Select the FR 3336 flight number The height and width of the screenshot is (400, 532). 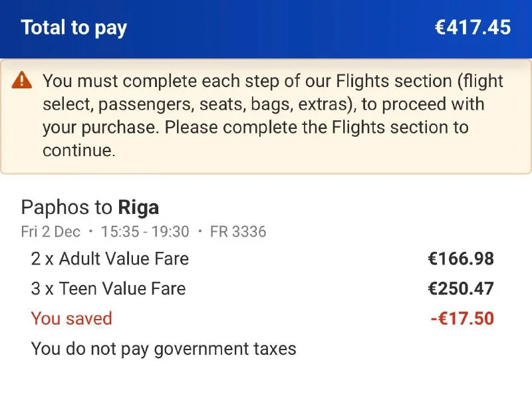[238, 232]
